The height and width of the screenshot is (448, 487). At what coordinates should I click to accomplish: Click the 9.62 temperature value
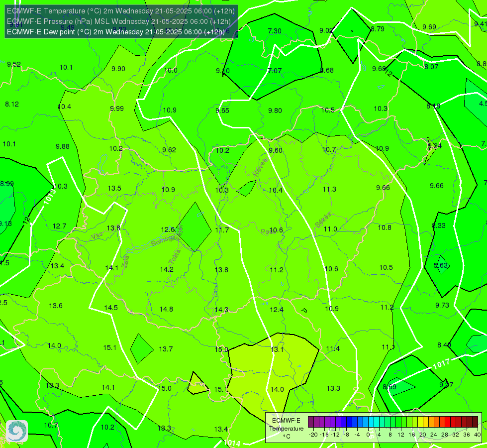pyautogui.click(x=169, y=150)
